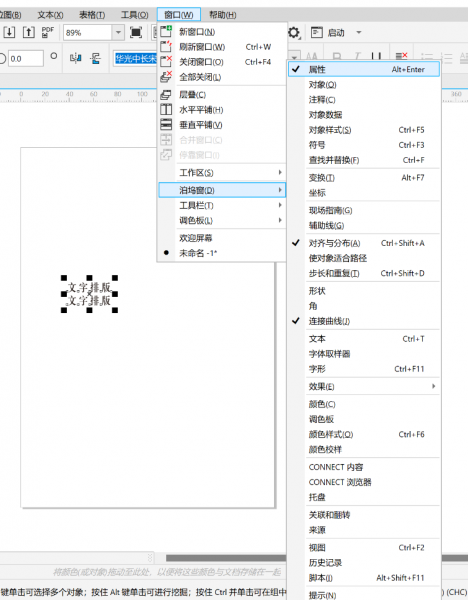Viewport: 468px width, 600px height.
Task: Open the dropdown arrow beside 启动
Action: click(359, 33)
